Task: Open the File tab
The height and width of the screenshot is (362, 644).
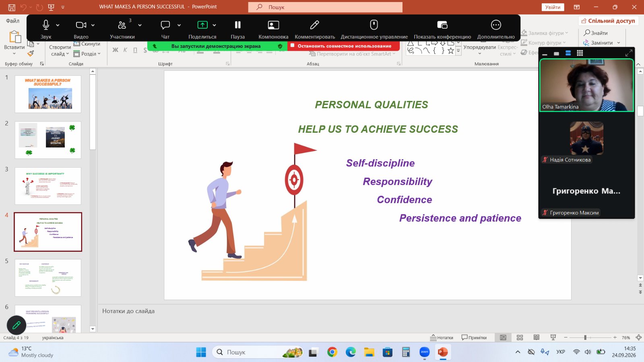Action: click(x=12, y=21)
